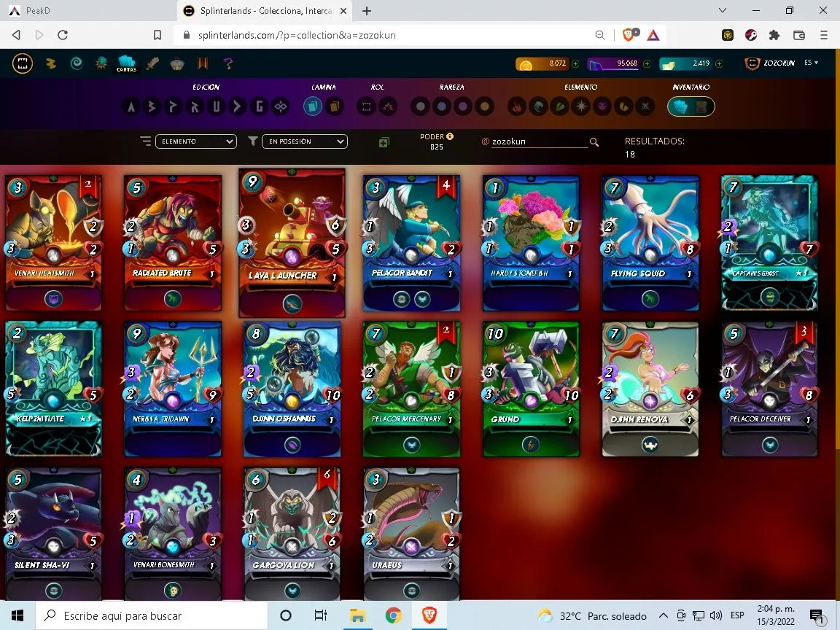Filter by Summoner role icon
This screenshot has height=630, width=840.
(x=388, y=106)
